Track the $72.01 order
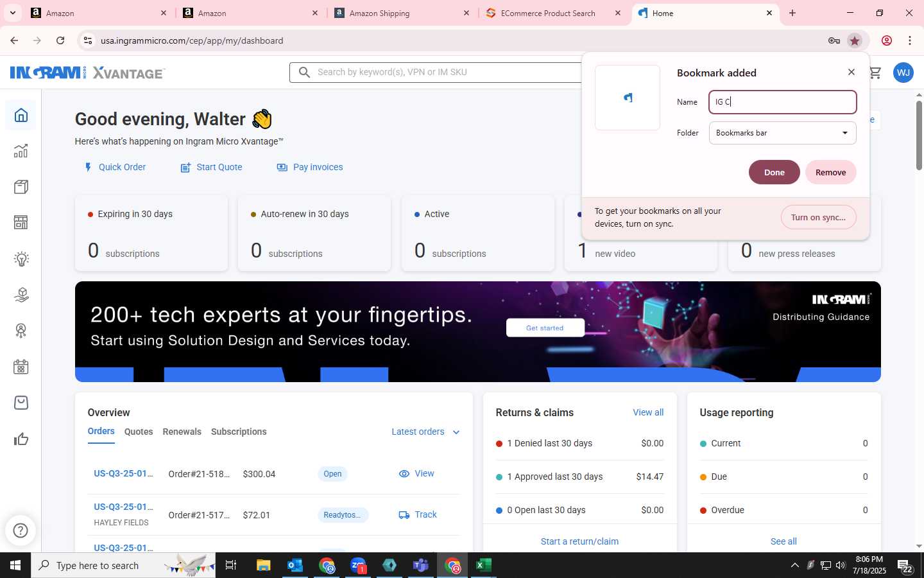The width and height of the screenshot is (924, 578). pos(417,514)
